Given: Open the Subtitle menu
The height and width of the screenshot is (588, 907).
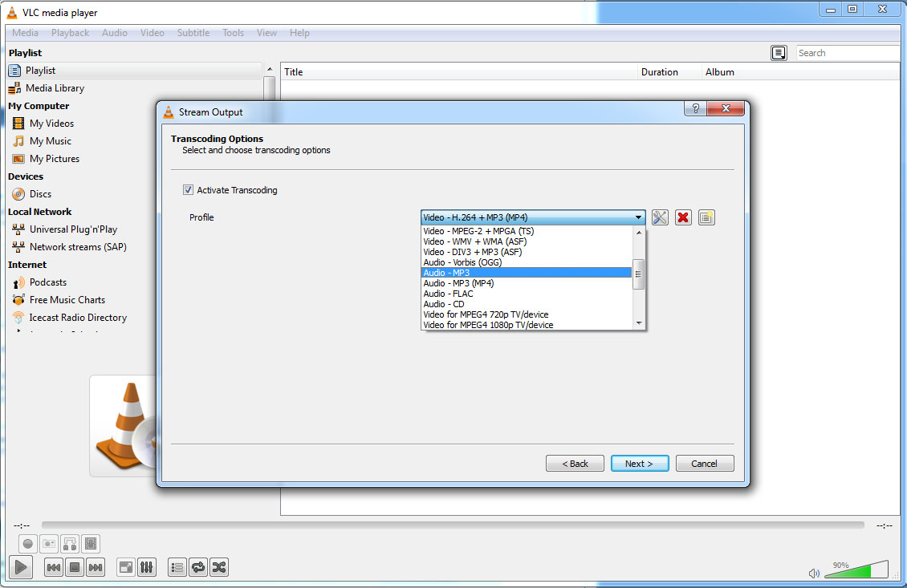Looking at the screenshot, I should pyautogui.click(x=193, y=33).
